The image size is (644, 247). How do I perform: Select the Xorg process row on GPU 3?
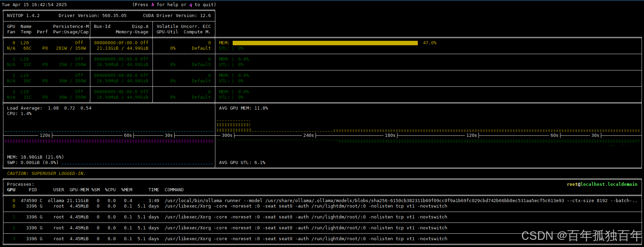[x=322, y=239]
